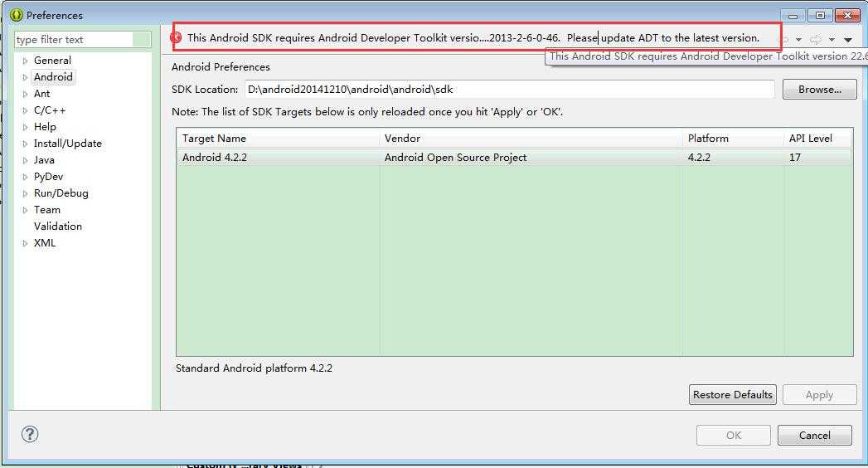Select the 'Android 4.2.2' target row cell

point(215,158)
